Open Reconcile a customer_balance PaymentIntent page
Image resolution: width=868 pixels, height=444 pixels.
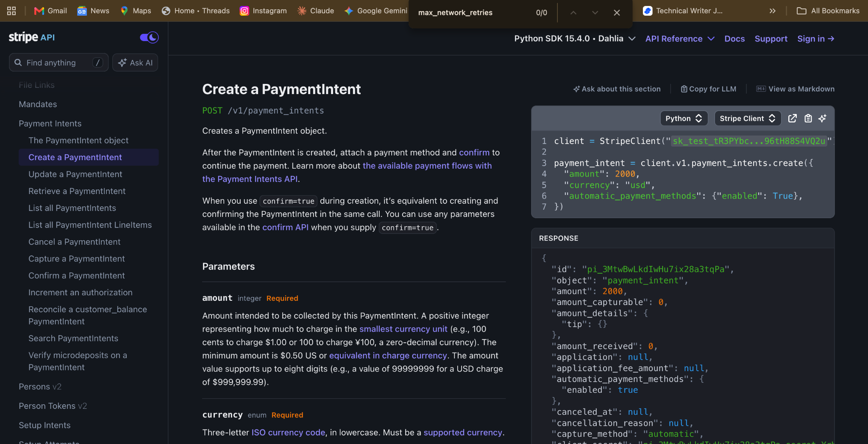(x=88, y=316)
